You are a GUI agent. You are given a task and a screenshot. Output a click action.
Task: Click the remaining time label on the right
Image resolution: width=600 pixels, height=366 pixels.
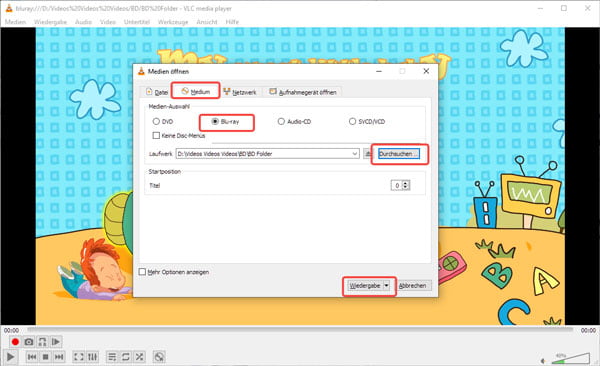click(x=588, y=330)
